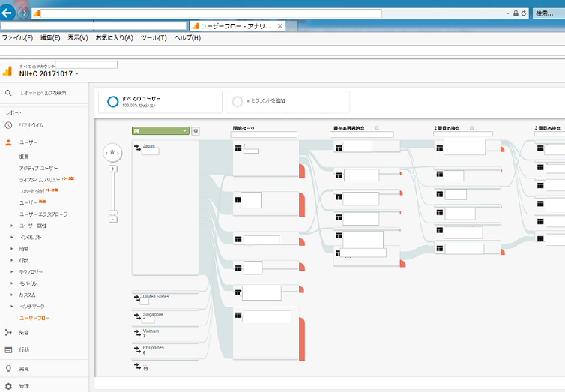Viewport: 565px width, 392px height.
Task: Click the zoom out minus button
Action: pos(113,219)
